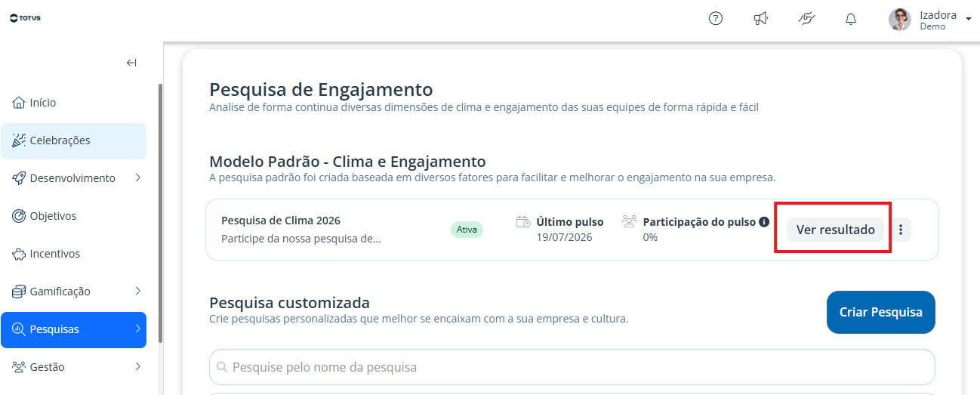Open Objetivos in the sidebar
The image size is (980, 395).
(x=73, y=216)
